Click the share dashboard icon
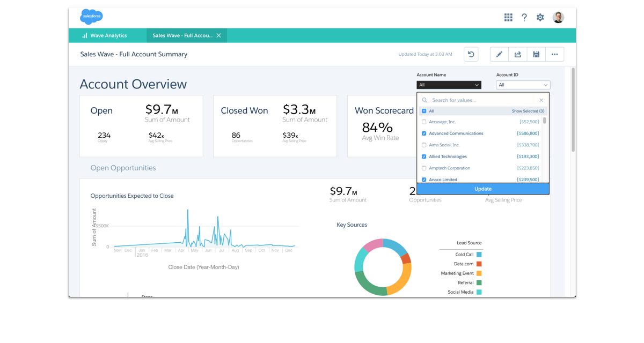The image size is (644, 343). (x=518, y=54)
